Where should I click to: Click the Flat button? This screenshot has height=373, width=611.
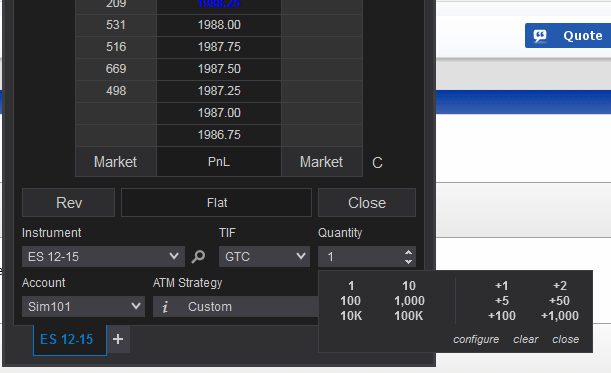point(217,203)
